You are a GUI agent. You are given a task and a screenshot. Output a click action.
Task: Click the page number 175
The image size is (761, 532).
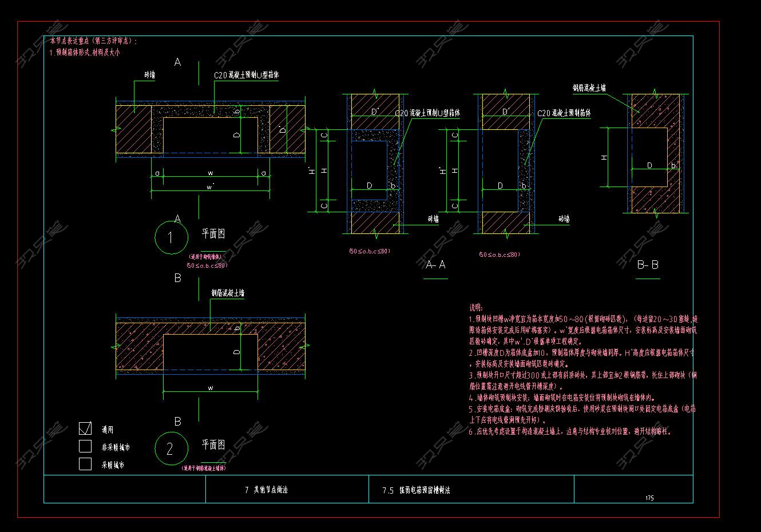[x=649, y=498]
